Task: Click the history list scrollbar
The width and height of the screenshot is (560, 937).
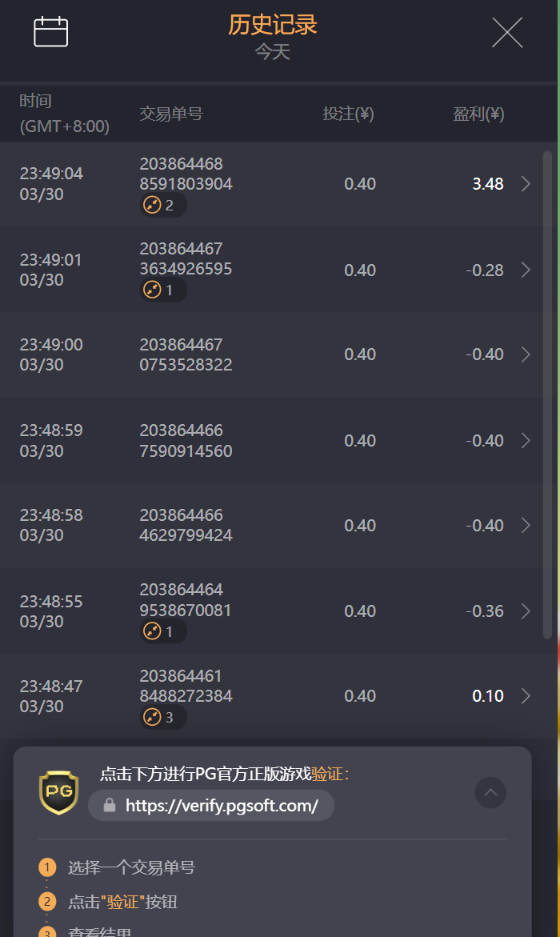Action: [547, 392]
